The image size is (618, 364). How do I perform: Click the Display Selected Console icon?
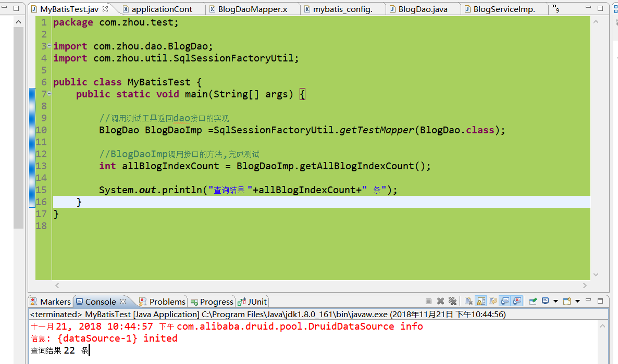[x=546, y=301]
